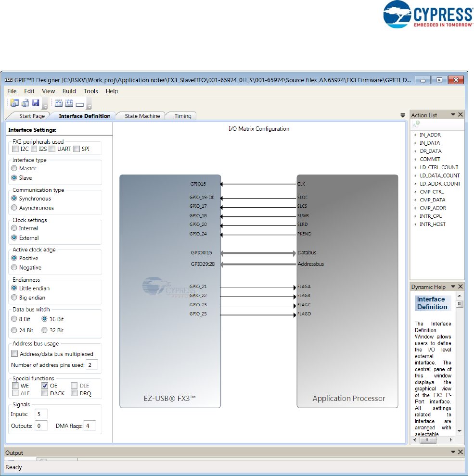Image resolution: width=474 pixels, height=476 pixels.
Task: Open the Tools menu
Action: click(90, 91)
